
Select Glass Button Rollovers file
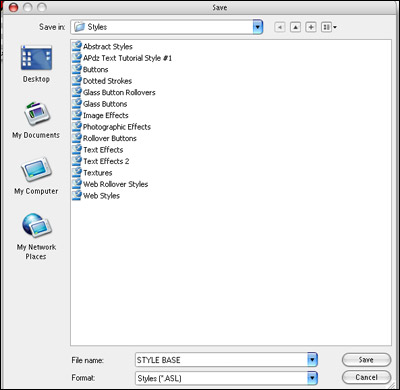(x=114, y=92)
